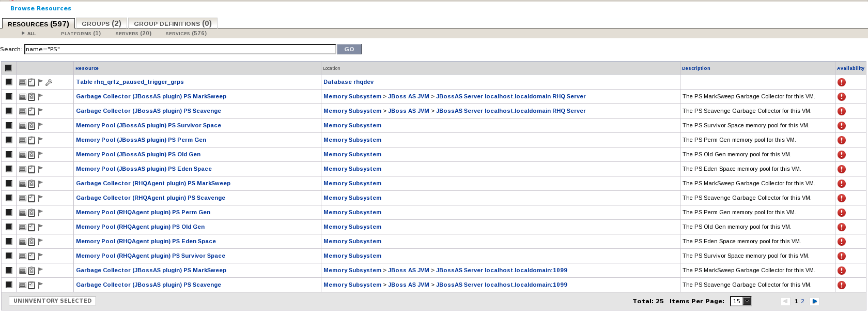Screen dimensions: 868x326
Task: Open monitor icon for JBossAS PS Survivor Space row
Action: point(23,126)
